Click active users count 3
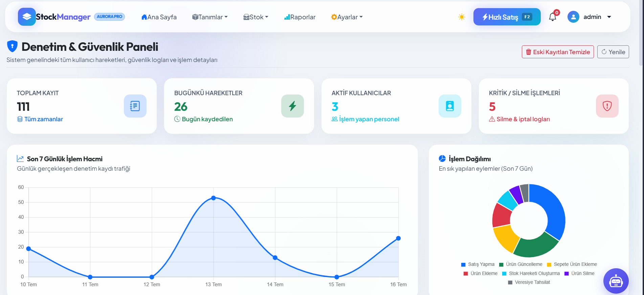This screenshot has height=295, width=644. [335, 107]
